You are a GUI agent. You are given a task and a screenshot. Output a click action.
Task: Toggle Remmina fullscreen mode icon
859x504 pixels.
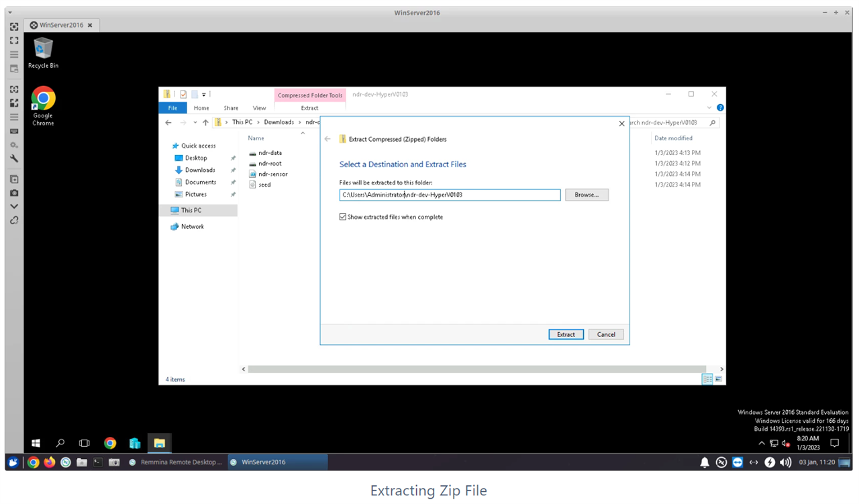(x=14, y=40)
